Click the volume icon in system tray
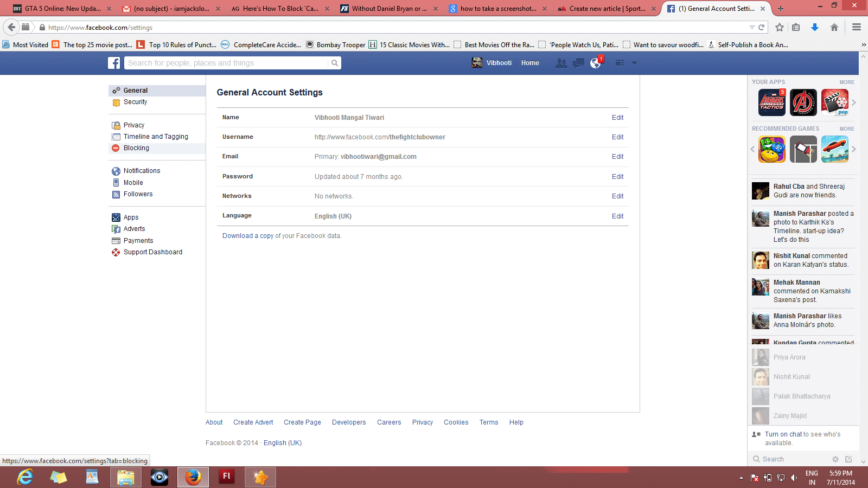This screenshot has width=868, height=488. pyautogui.click(x=794, y=478)
